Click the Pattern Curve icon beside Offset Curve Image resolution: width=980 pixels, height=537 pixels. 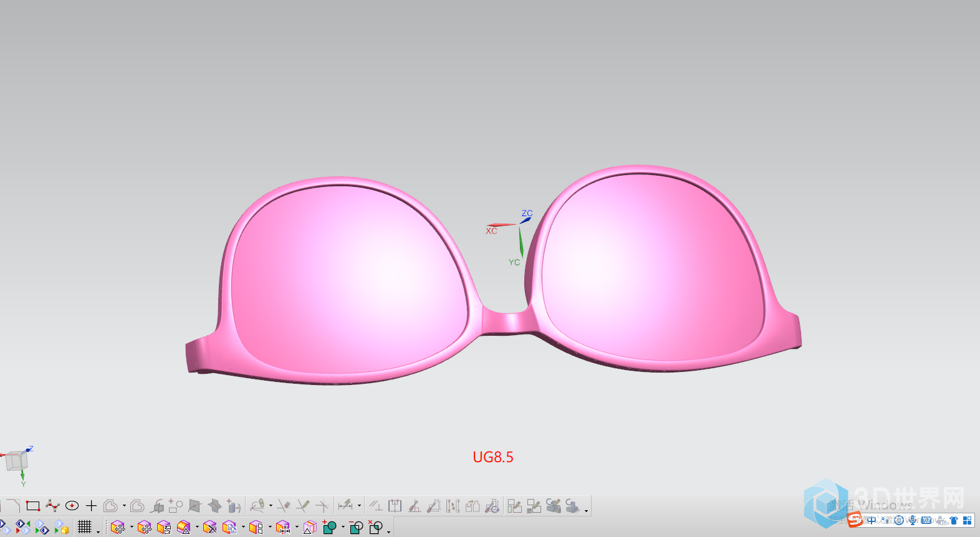[137, 506]
